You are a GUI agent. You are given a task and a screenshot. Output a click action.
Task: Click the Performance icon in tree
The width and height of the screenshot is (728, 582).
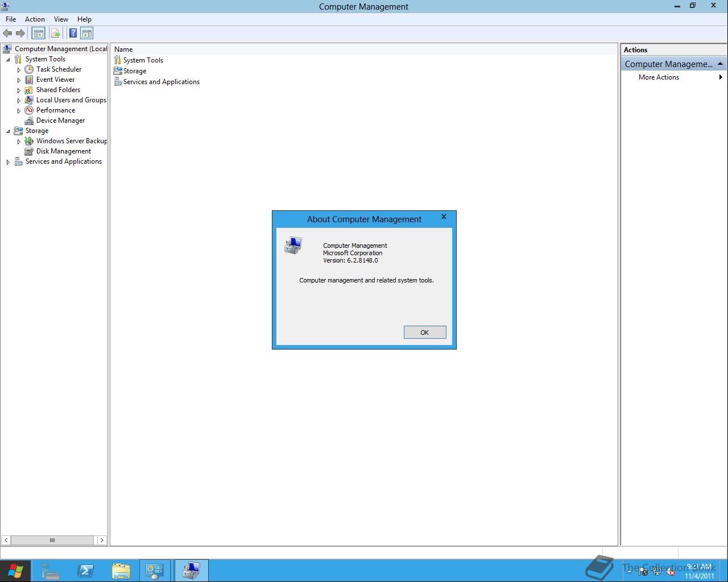pos(29,110)
